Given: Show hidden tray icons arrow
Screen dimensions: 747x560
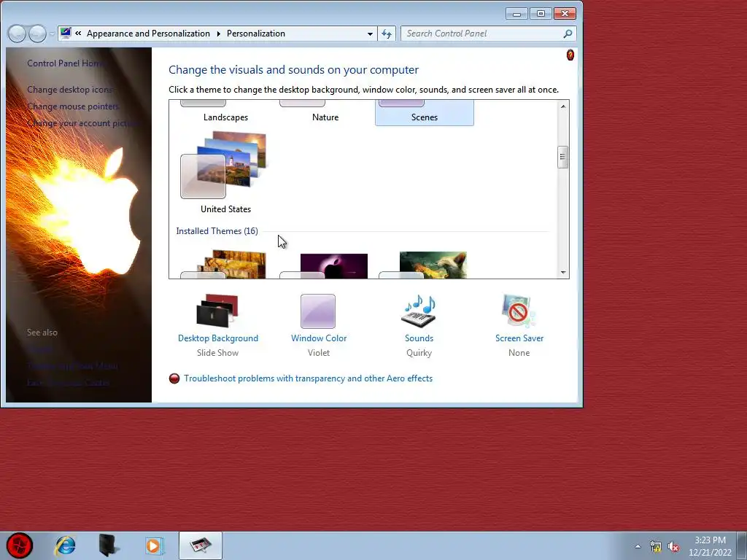Looking at the screenshot, I should pos(638,546).
